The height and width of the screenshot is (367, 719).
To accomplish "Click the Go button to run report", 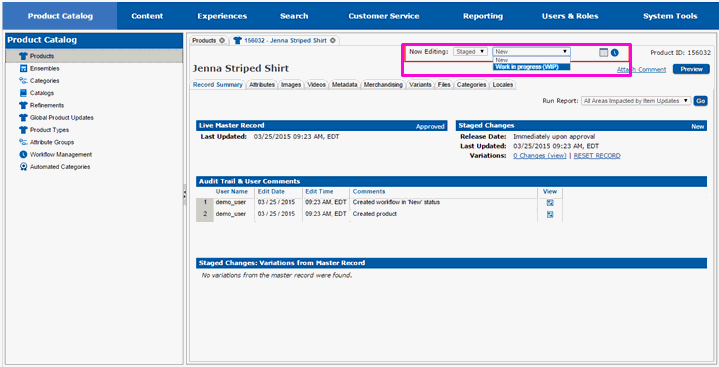I will [700, 101].
